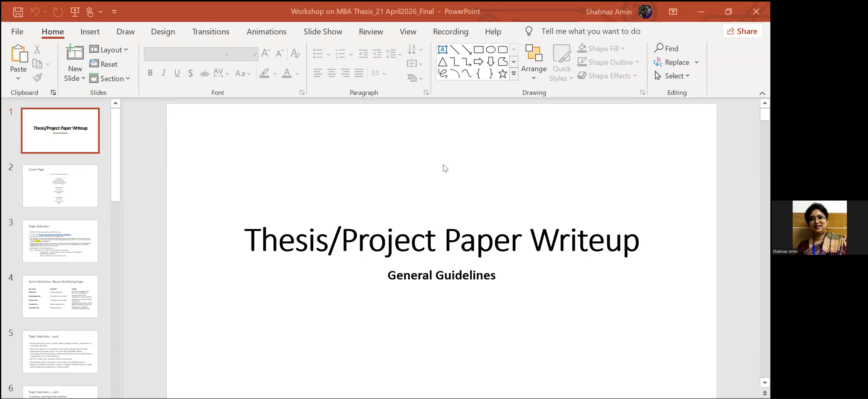Viewport: 868px width, 399px height.
Task: Start slide show from beginning icon
Action: 75,12
